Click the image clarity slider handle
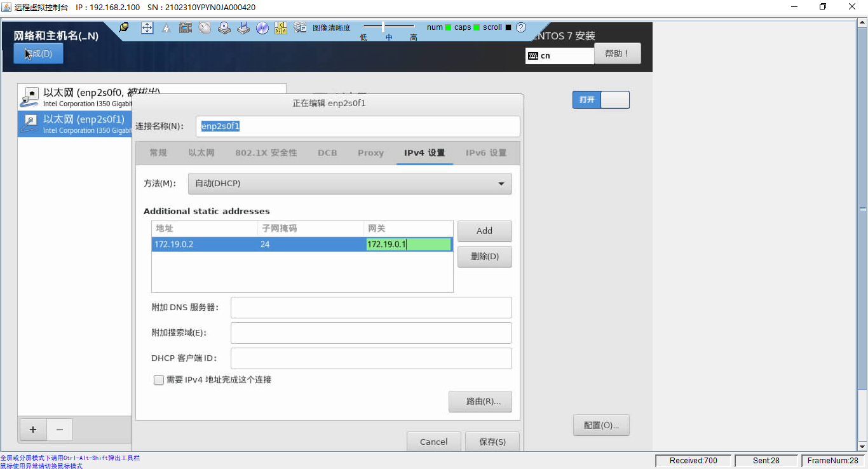 (383, 27)
